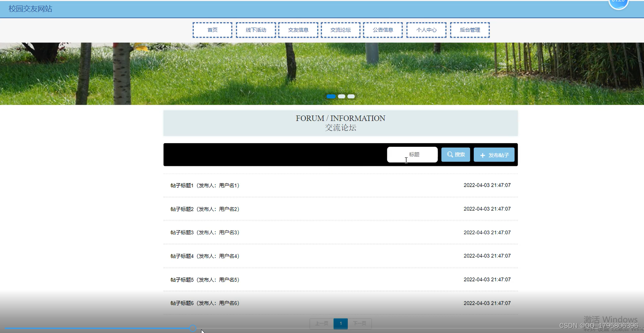Click the timestamp of 帖子标题1 row
644x333 pixels.
click(487, 185)
